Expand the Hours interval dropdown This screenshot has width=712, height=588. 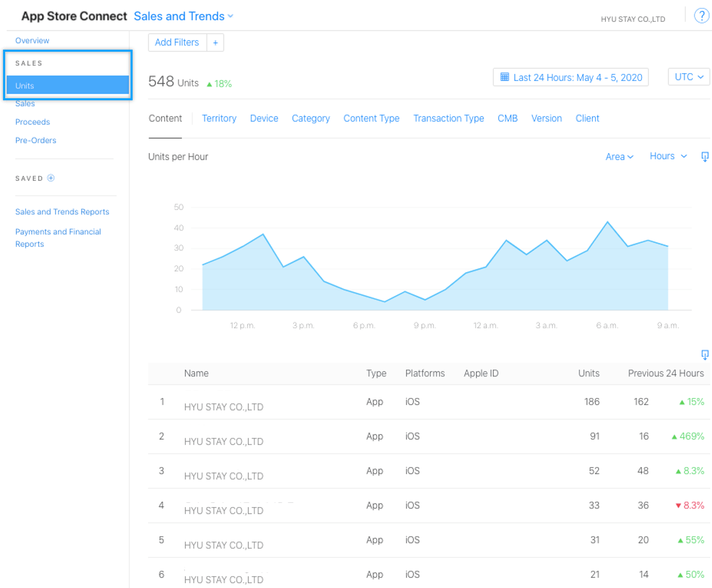pyautogui.click(x=668, y=156)
